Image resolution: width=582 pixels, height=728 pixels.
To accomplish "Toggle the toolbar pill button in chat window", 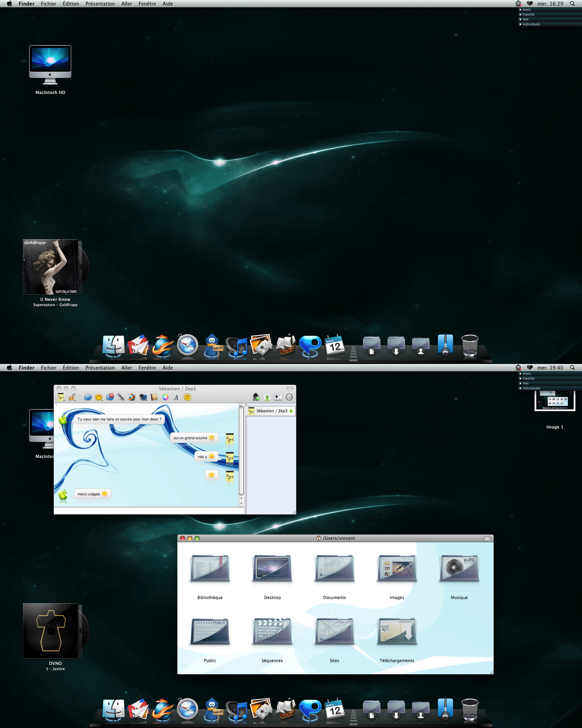I will tap(290, 389).
